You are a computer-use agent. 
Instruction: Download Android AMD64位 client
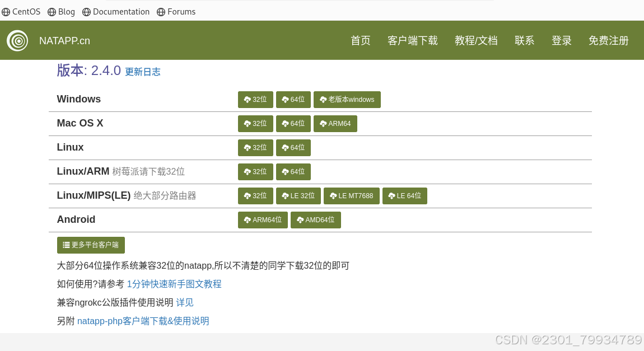(316, 220)
